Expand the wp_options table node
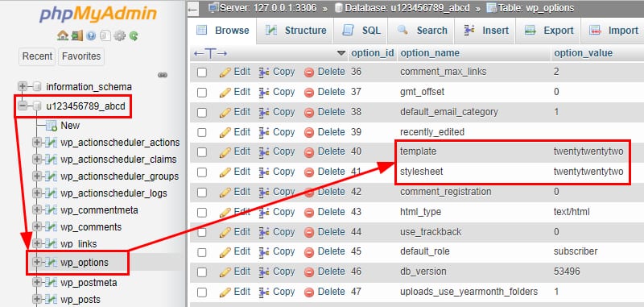 tap(37, 262)
